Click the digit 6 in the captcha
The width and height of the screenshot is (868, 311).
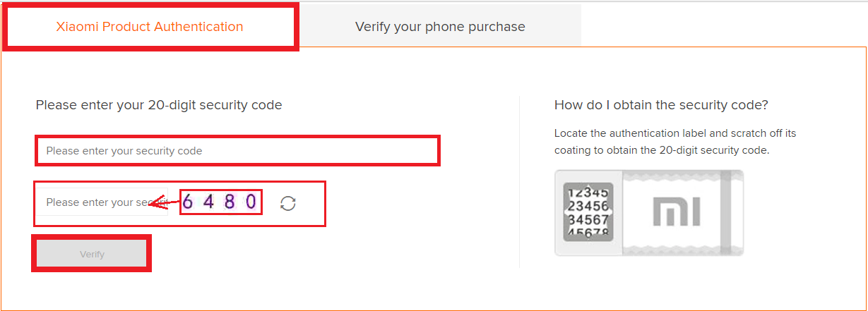tap(188, 202)
